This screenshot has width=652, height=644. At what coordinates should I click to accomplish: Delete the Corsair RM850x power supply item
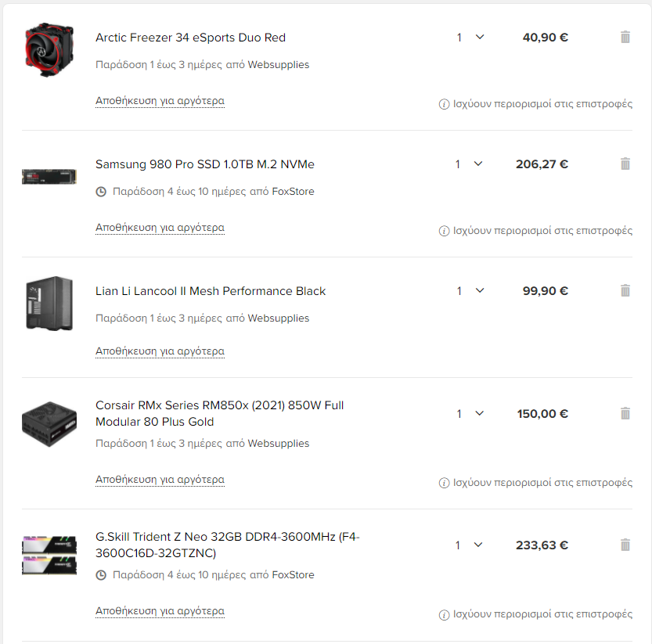coord(625,414)
